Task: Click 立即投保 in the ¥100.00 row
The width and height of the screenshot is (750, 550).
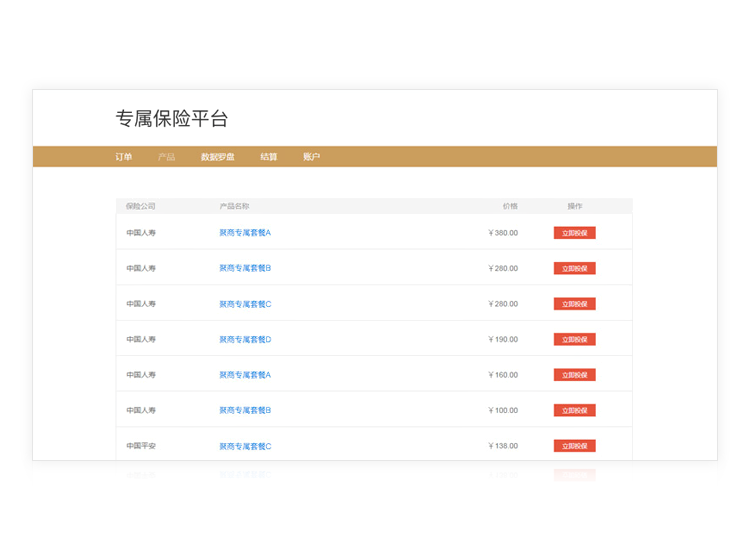Action: click(574, 410)
